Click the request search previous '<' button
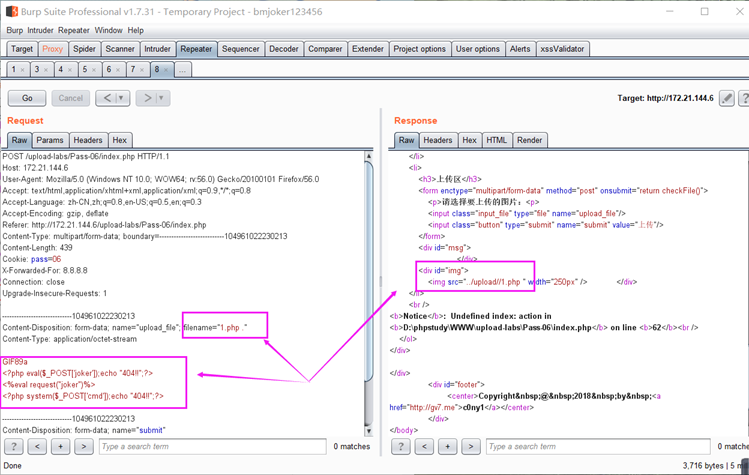Screen dimensions: 749x475 pos(38,446)
